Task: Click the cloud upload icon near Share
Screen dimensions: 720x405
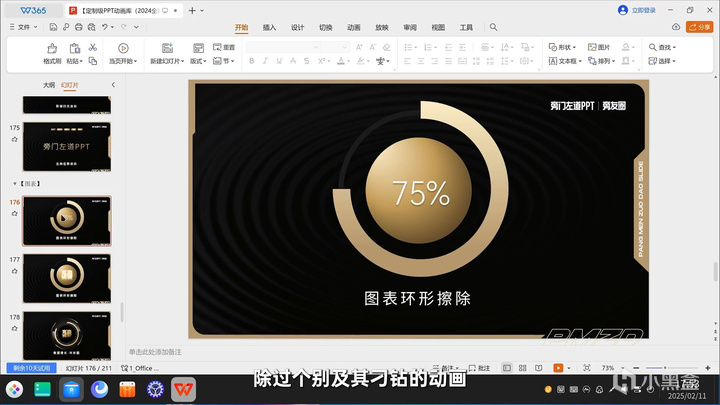Action: pos(676,27)
